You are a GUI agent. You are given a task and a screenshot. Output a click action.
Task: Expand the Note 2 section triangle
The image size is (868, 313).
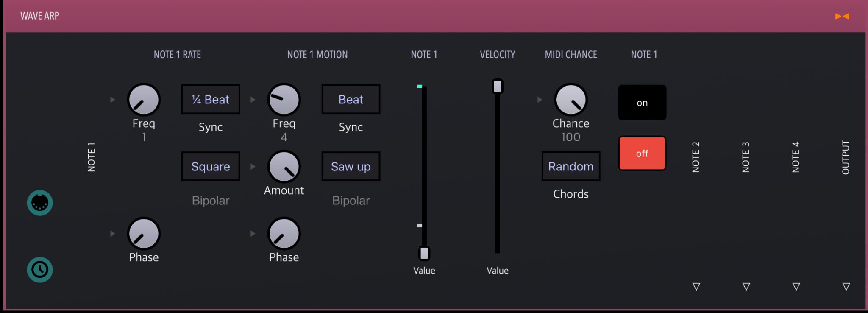696,287
